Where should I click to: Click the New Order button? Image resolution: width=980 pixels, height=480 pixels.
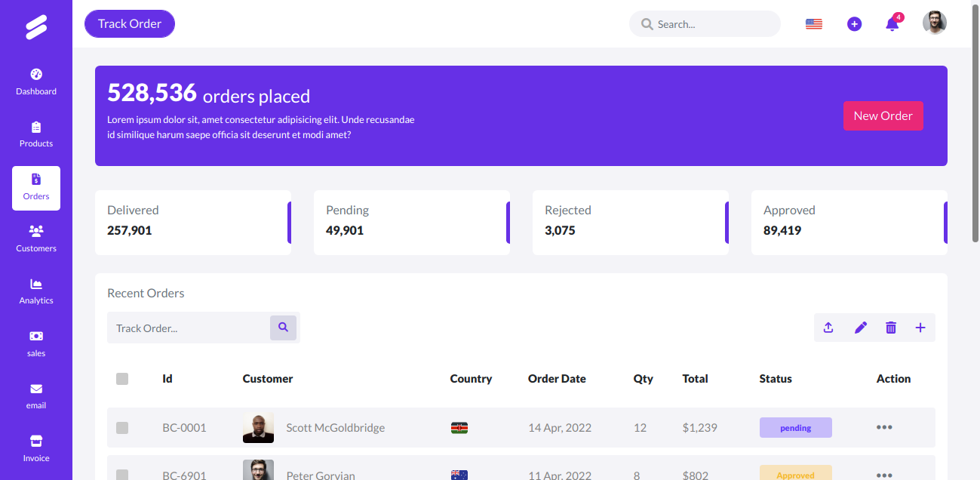coord(883,115)
